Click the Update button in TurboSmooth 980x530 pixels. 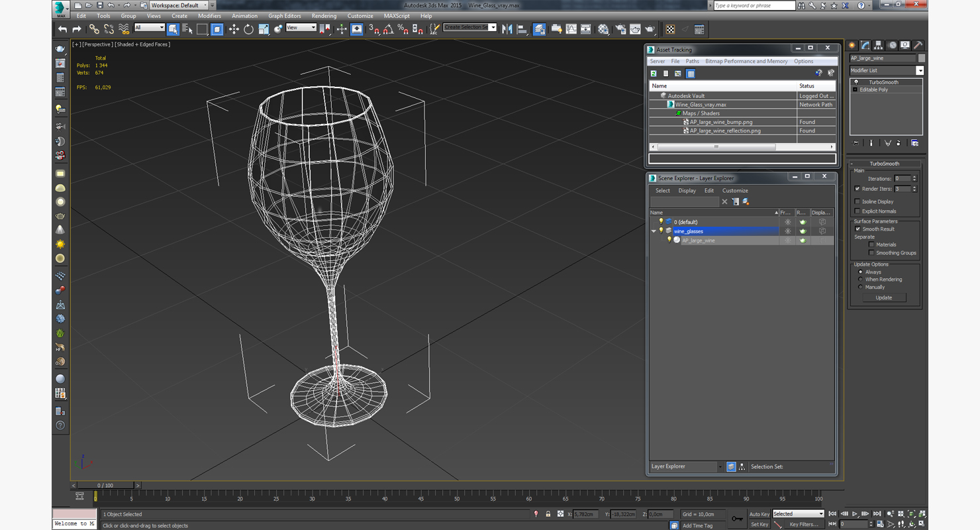[884, 298]
